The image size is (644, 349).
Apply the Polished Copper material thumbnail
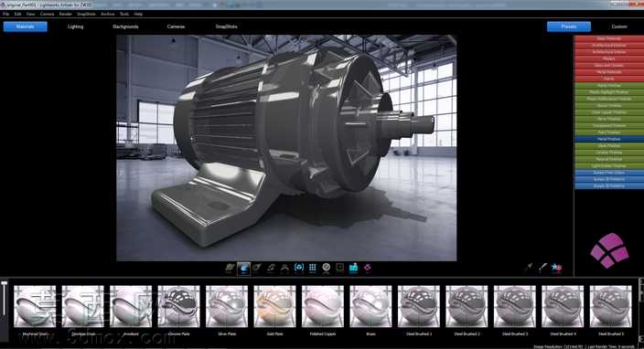323,306
